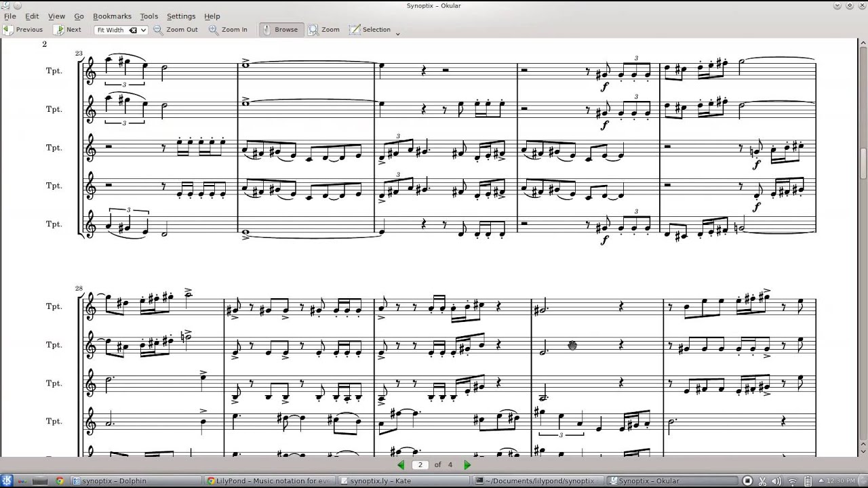Click the measure number 28
This screenshot has height=488, width=868.
[x=79, y=288]
